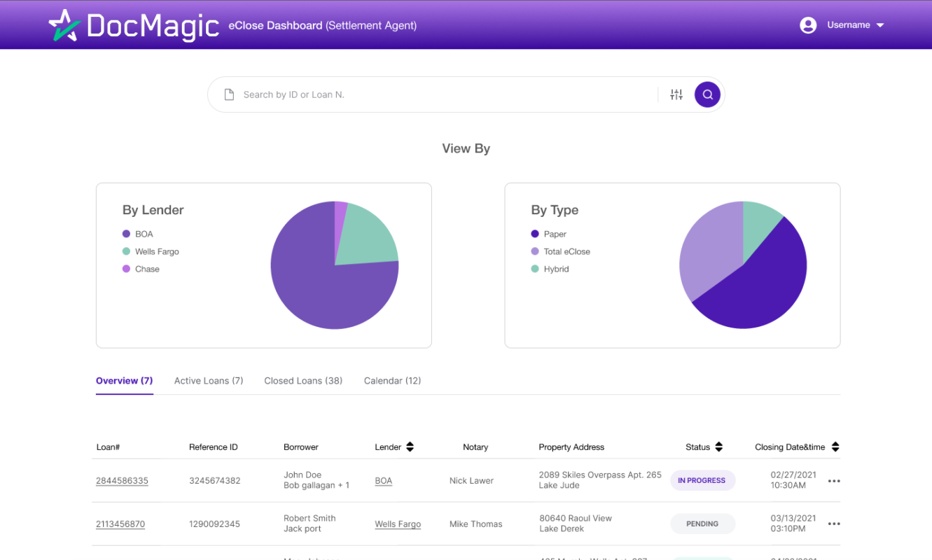The width and height of the screenshot is (932, 560).
Task: Click the IN PROGRESS status badge
Action: tap(702, 481)
